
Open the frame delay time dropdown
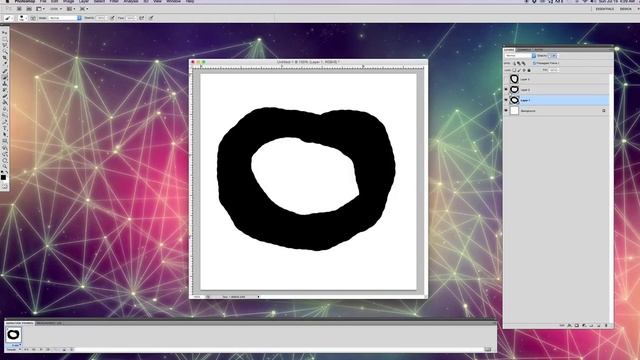point(16,345)
